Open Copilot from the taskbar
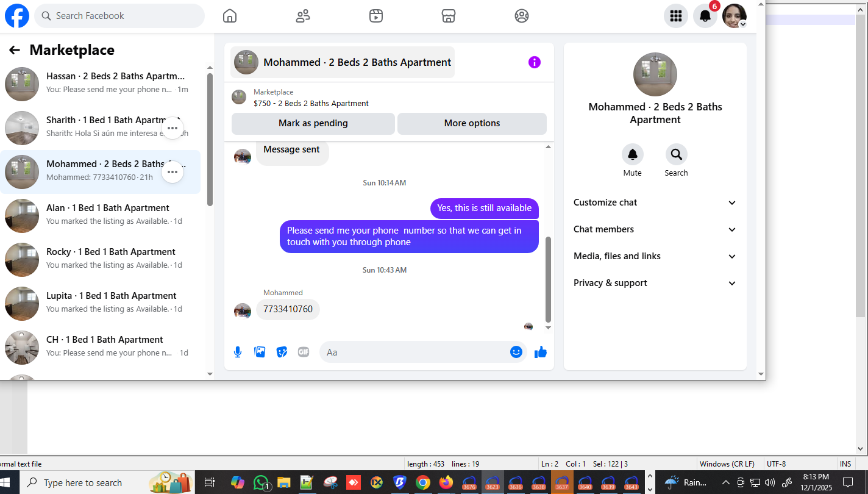Screen dimensions: 868x494 point(238,483)
